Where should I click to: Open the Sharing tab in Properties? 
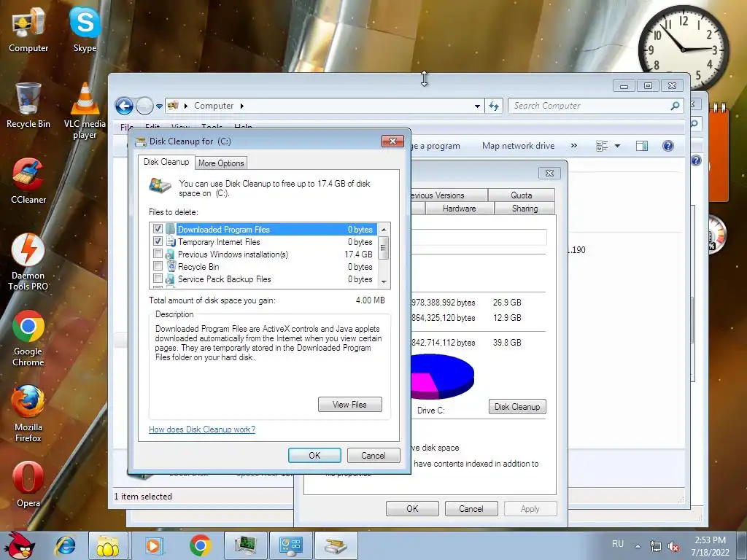(525, 209)
